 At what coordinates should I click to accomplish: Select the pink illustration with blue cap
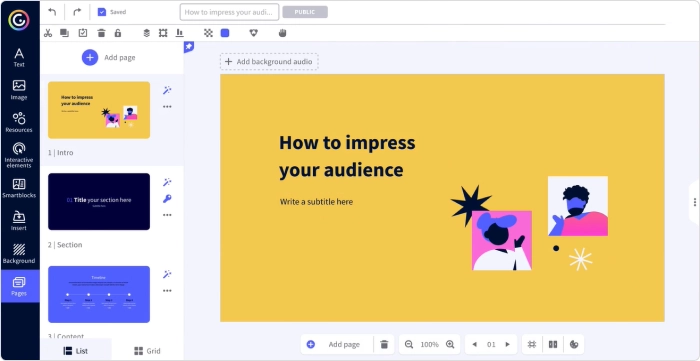point(502,241)
